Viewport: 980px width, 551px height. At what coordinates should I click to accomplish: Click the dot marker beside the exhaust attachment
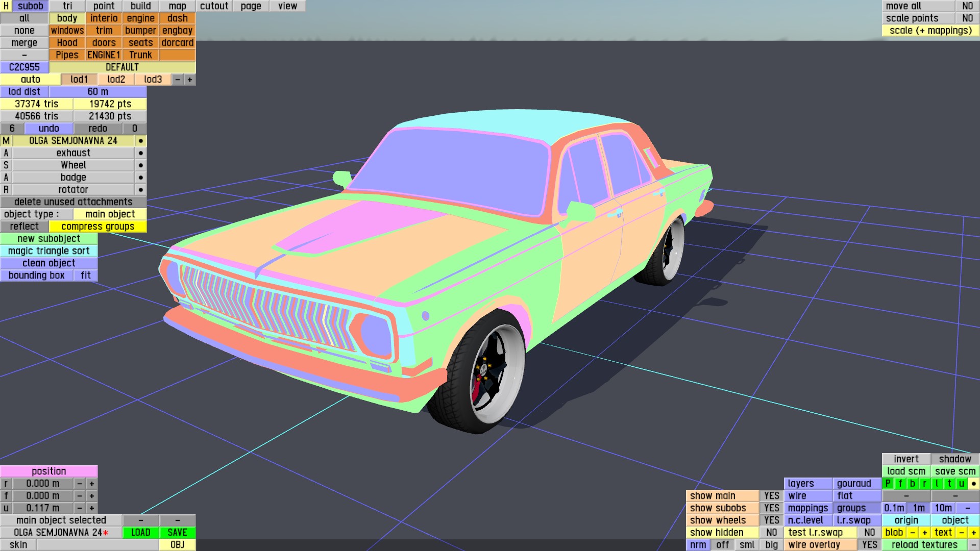(141, 153)
